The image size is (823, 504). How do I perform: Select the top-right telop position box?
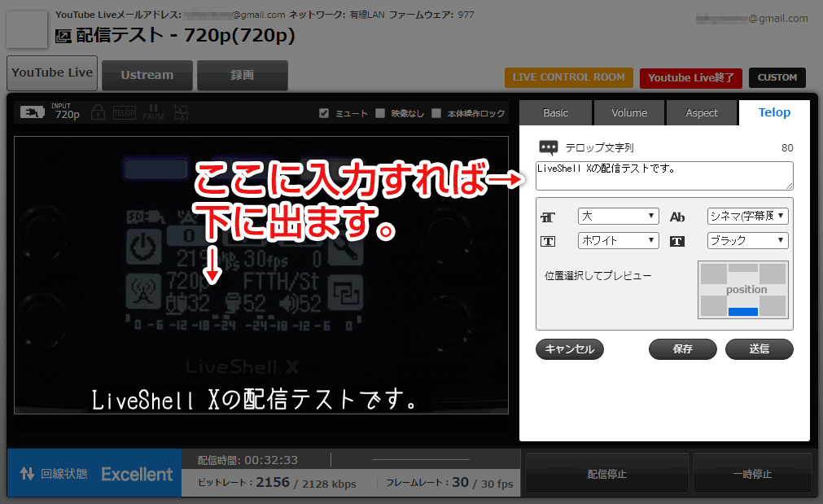click(x=772, y=274)
